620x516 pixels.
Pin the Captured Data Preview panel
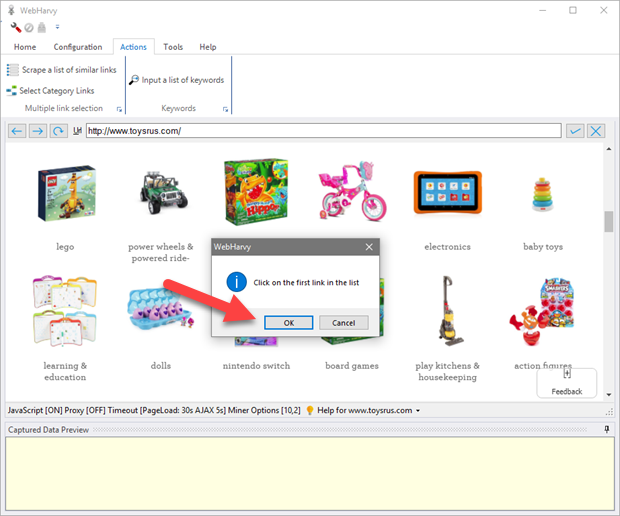[607, 429]
